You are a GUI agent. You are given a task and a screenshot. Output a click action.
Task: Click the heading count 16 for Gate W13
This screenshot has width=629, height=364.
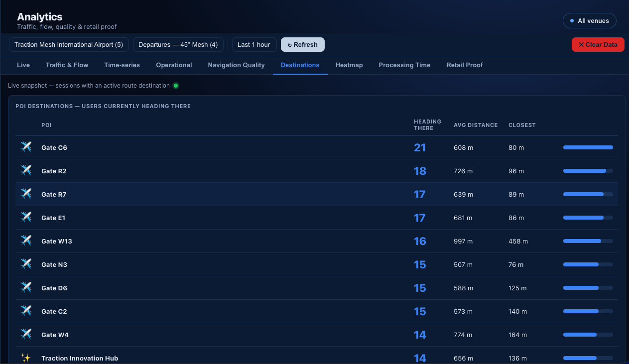[420, 242]
